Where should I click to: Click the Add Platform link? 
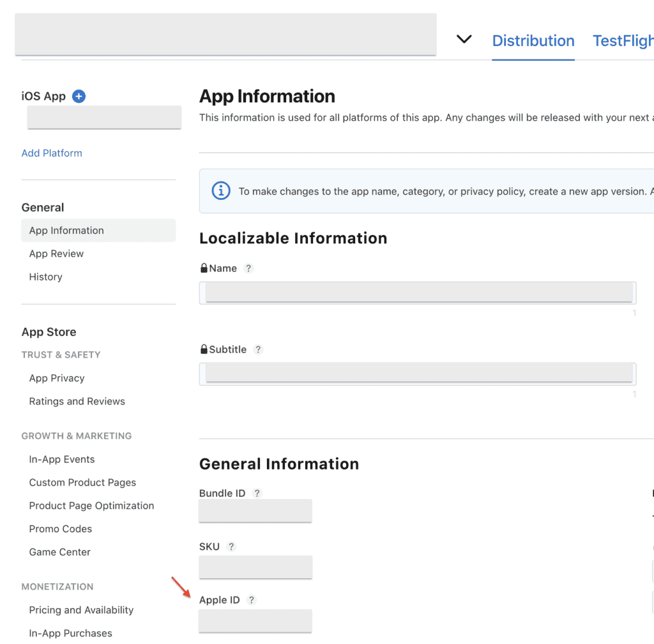[x=52, y=153]
